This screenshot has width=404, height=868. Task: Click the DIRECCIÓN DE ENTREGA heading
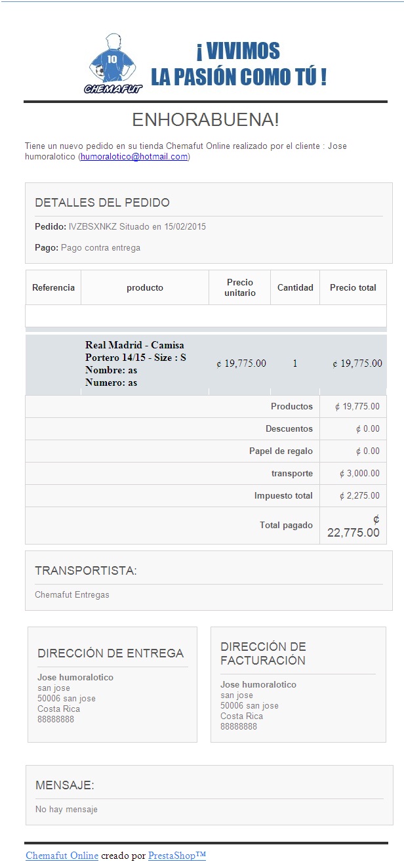click(111, 653)
